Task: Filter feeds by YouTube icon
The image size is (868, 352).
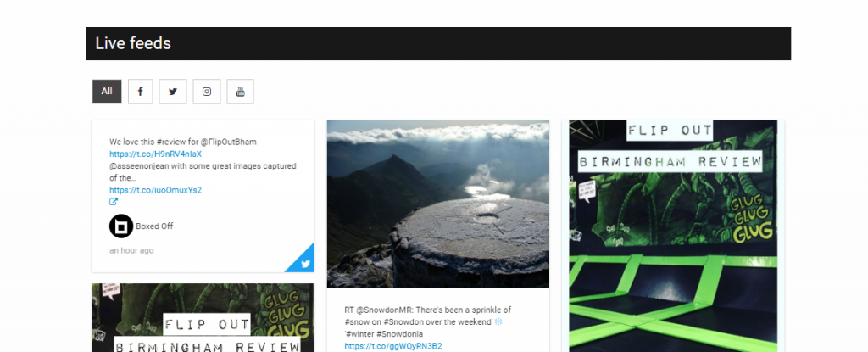Action: point(240,92)
